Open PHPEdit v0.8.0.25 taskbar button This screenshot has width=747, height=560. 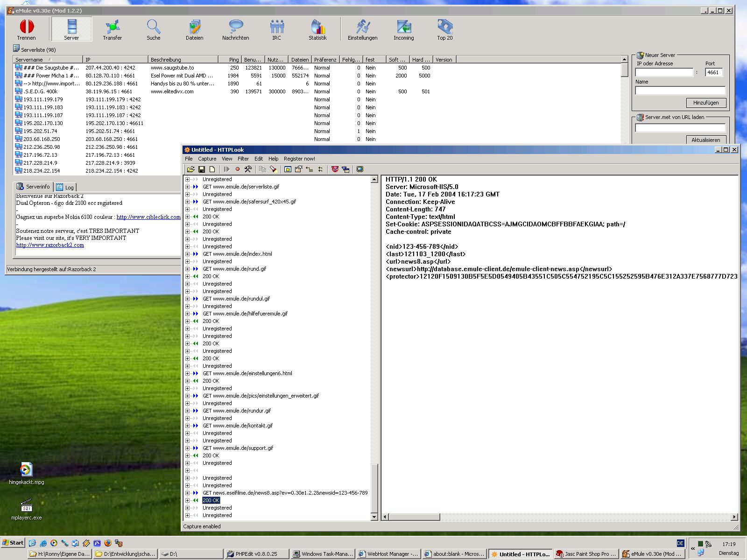point(256,554)
